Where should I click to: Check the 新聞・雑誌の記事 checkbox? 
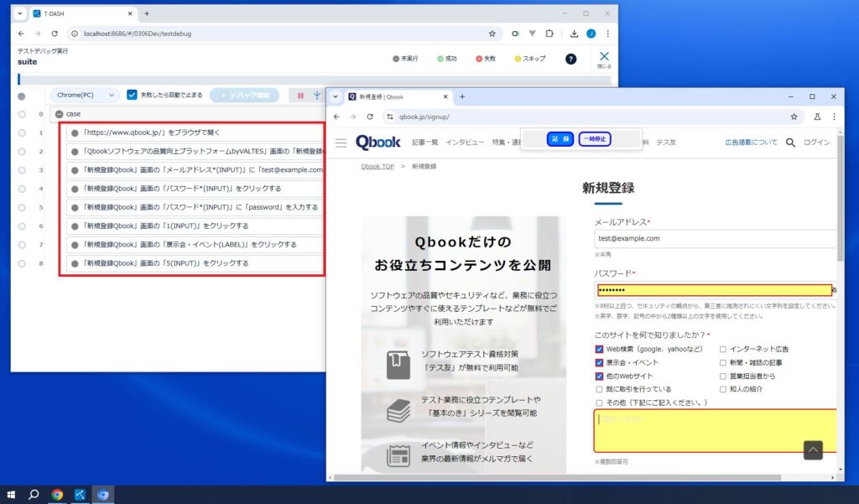pyautogui.click(x=722, y=362)
